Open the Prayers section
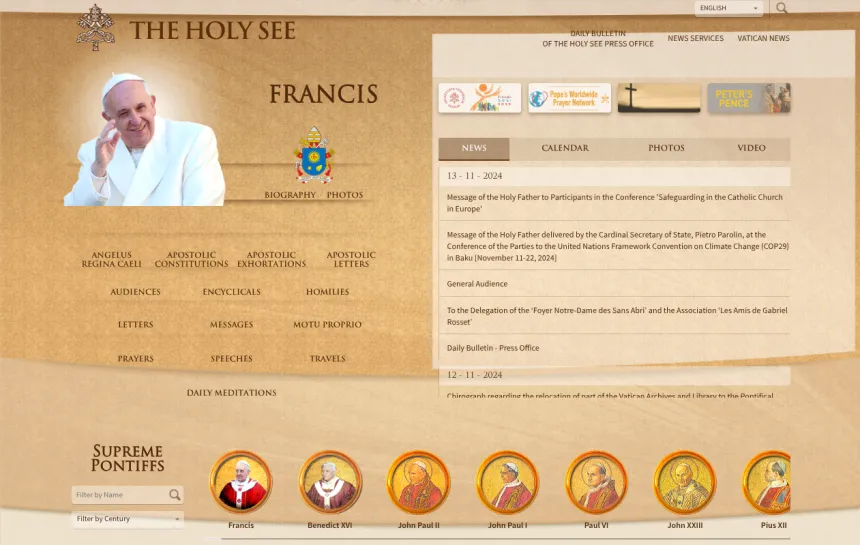This screenshot has width=860, height=545. pyautogui.click(x=135, y=359)
